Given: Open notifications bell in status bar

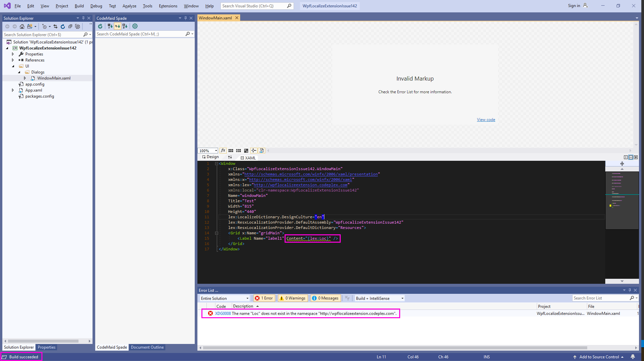Looking at the screenshot, I should coord(633,357).
